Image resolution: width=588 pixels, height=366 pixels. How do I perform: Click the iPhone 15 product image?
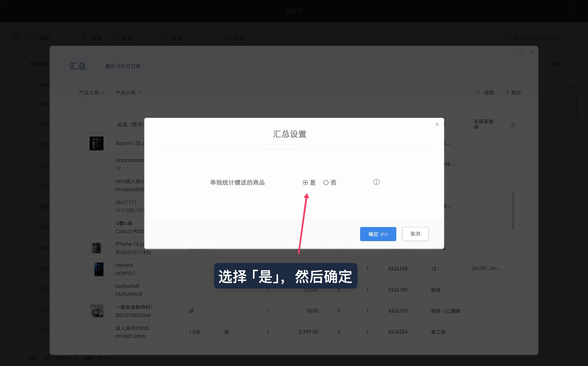click(96, 248)
